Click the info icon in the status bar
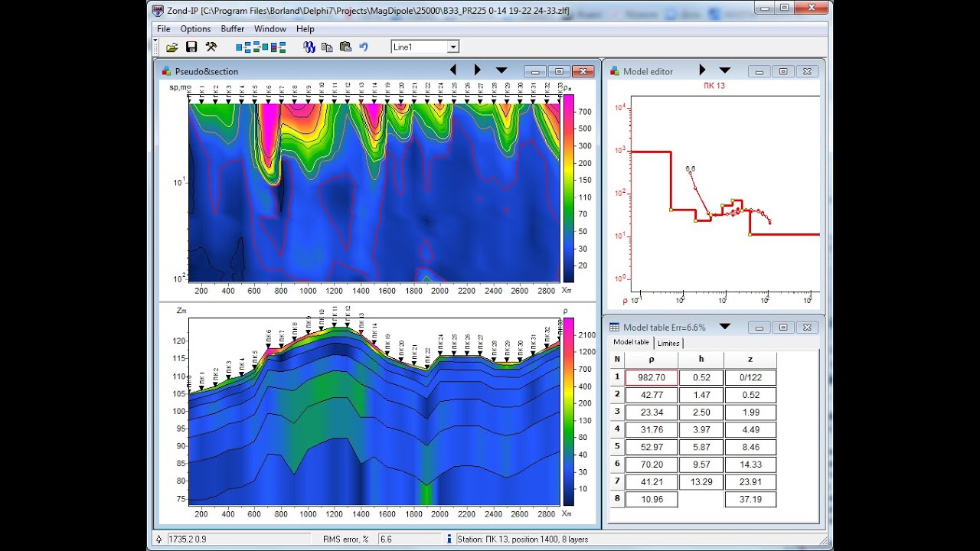This screenshot has height=551, width=980. (x=449, y=540)
